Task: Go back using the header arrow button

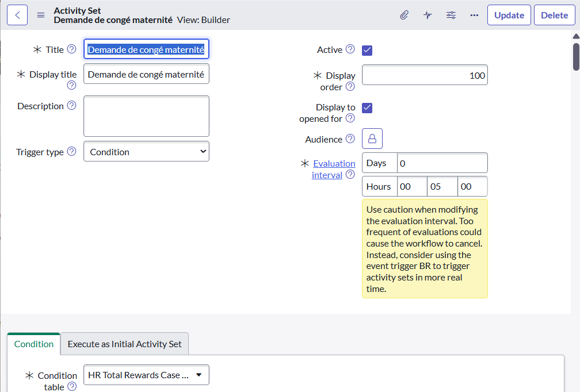Action: 17,15
